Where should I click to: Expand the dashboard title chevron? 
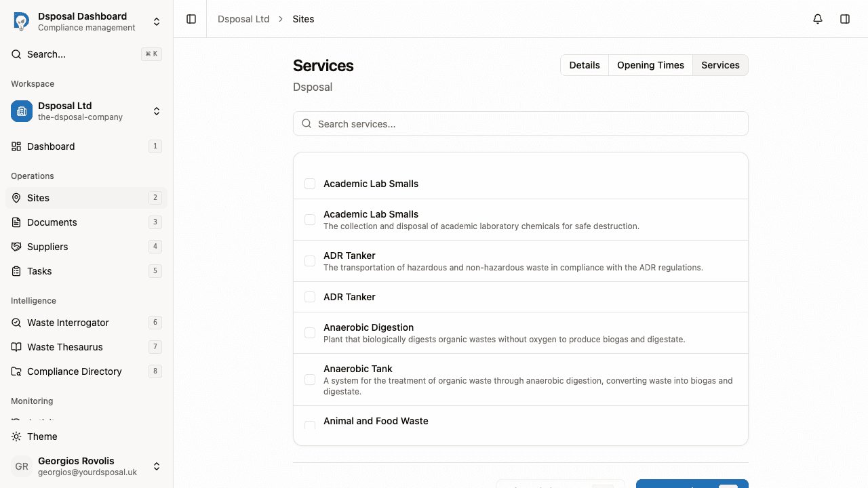coord(157,21)
